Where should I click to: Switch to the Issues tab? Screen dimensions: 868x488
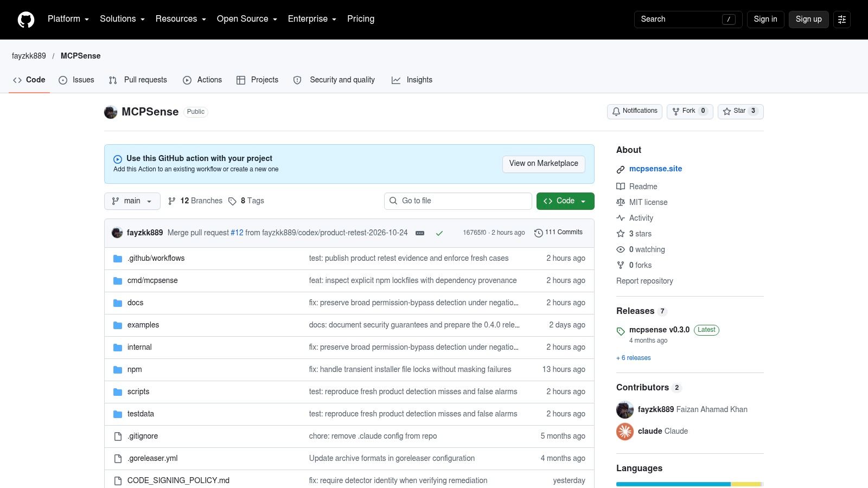coord(76,80)
